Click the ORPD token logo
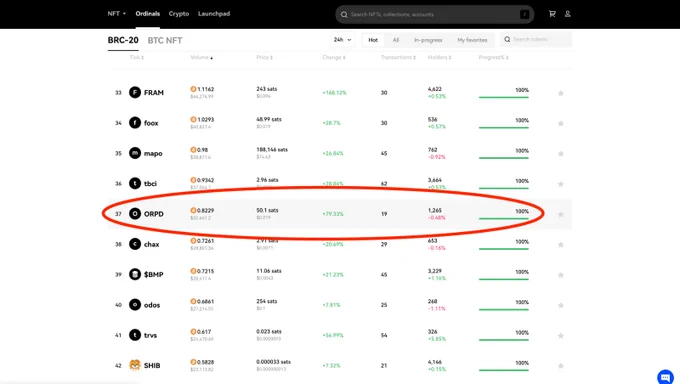Screen dimensions: 680x384 tap(135, 213)
